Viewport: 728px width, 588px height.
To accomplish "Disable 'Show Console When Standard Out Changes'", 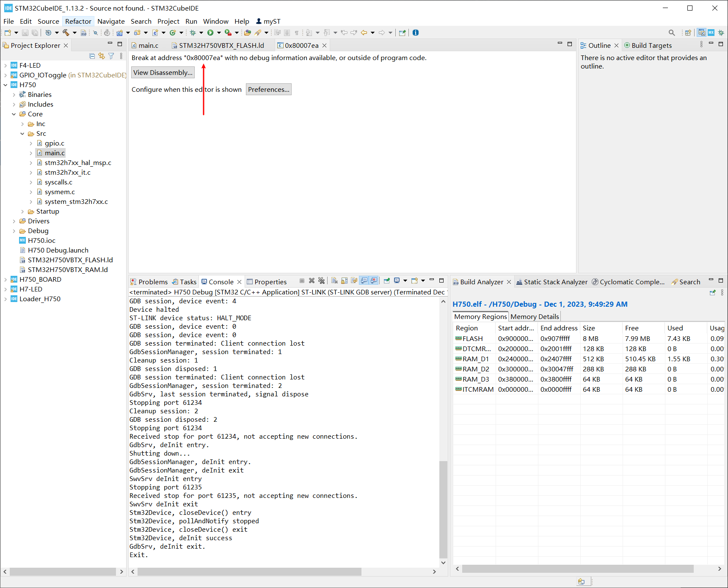I will click(x=364, y=280).
